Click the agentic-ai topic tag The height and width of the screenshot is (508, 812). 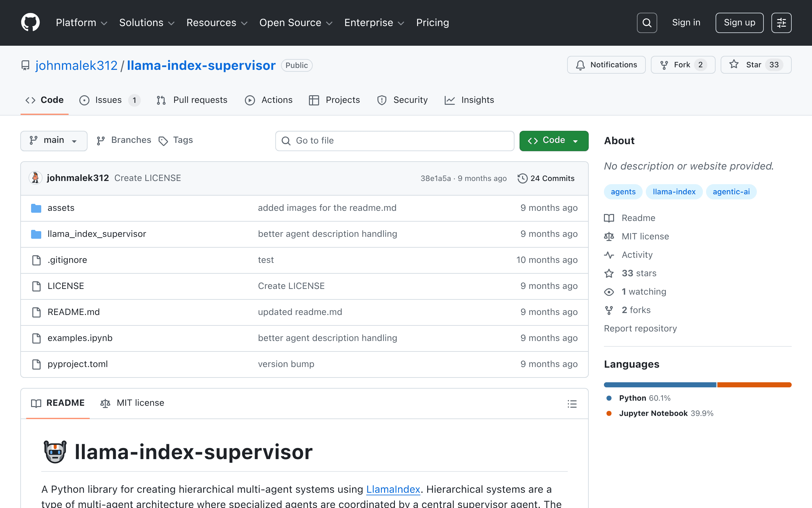(731, 192)
